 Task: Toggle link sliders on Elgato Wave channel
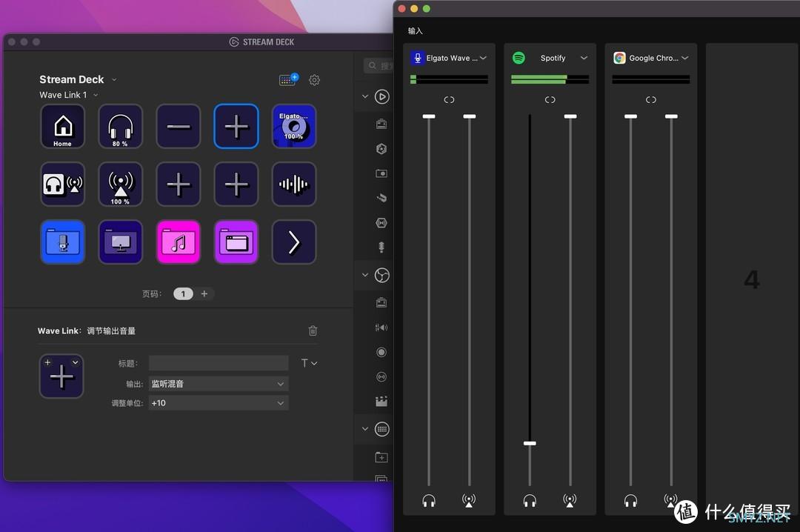(449, 99)
